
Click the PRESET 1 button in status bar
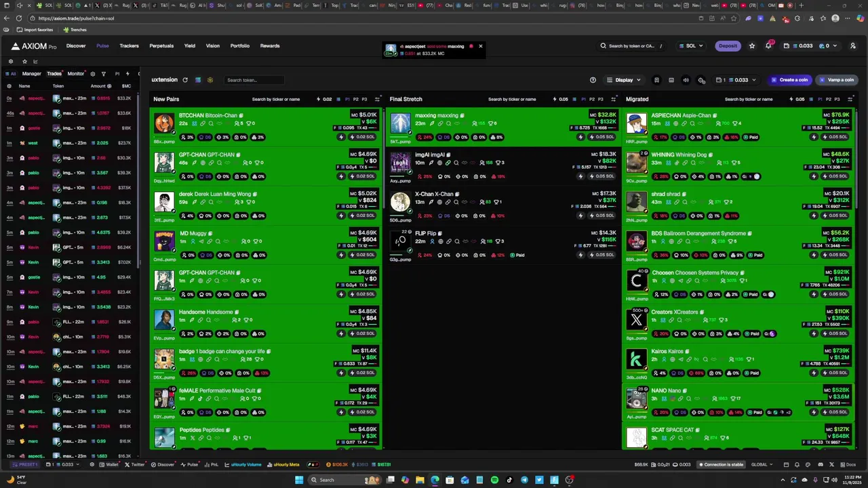(26, 465)
